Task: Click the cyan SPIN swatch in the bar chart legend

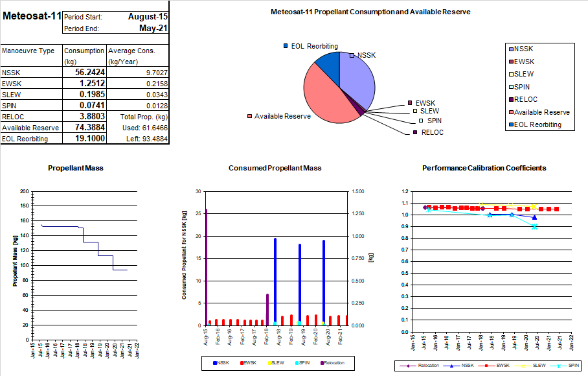Action: (x=297, y=363)
